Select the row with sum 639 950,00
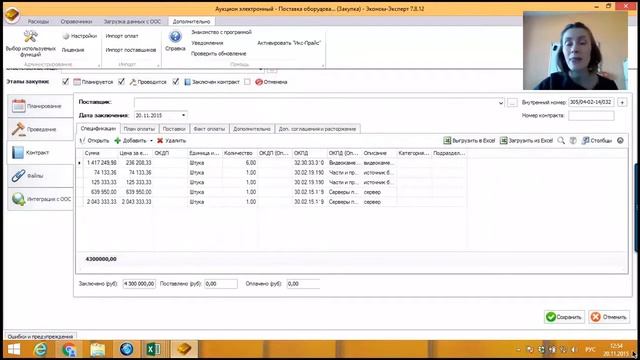640x360 pixels. point(271,192)
